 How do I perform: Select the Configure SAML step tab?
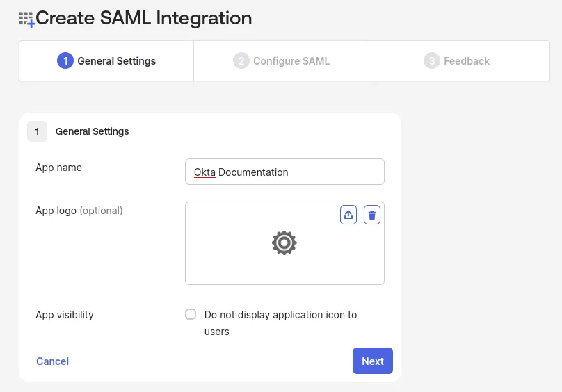(x=282, y=61)
